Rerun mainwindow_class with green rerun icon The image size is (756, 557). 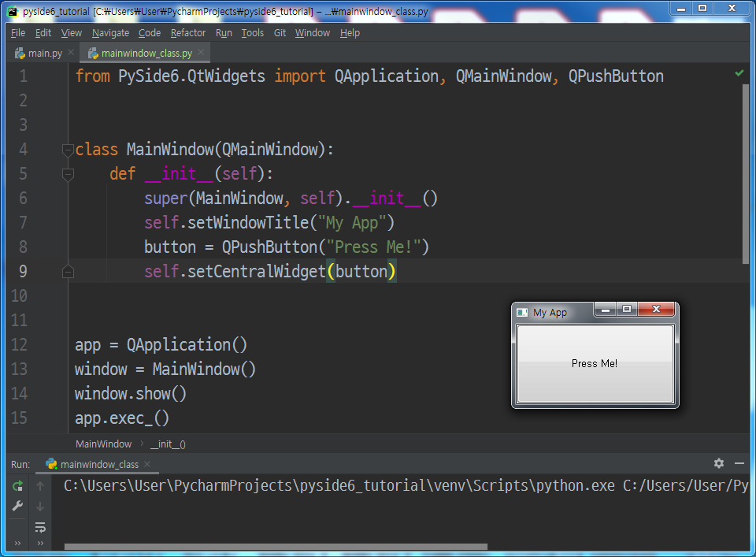(x=18, y=486)
